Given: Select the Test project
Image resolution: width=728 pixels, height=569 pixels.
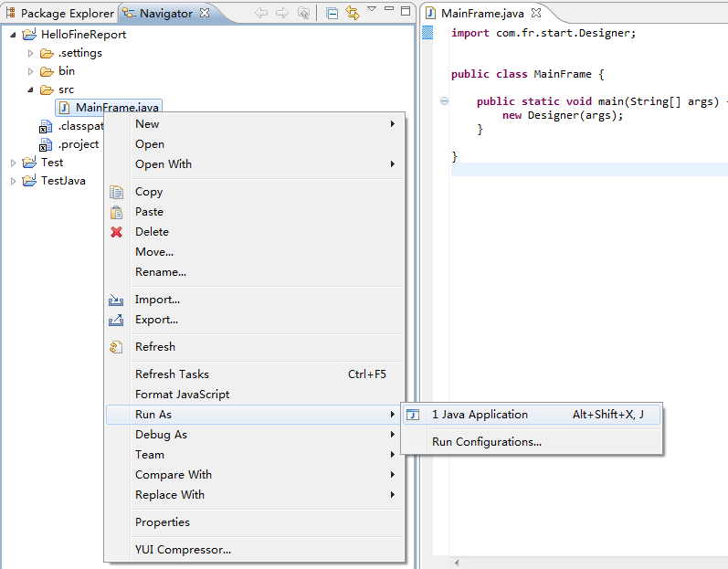Looking at the screenshot, I should 52,163.
